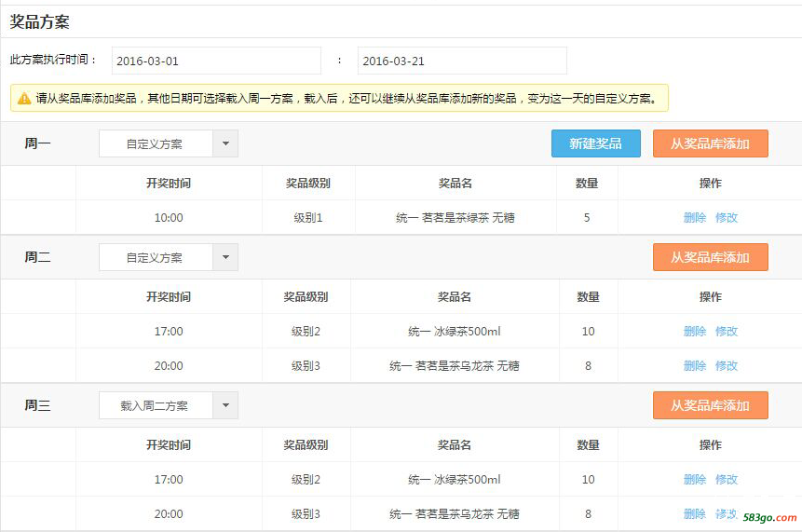The image size is (802, 532).
Task: Click the 新建奖品 blue button
Action: pyautogui.click(x=596, y=143)
